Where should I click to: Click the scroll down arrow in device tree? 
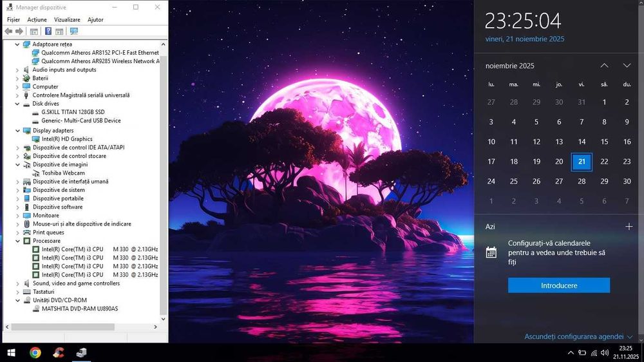pyautogui.click(x=163, y=319)
